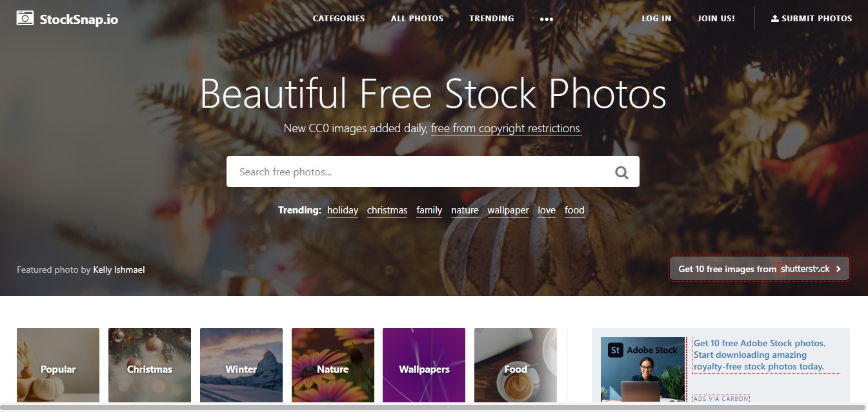The width and height of the screenshot is (868, 412).
Task: Open Kelly Ishmael photographer link
Action: (119, 270)
